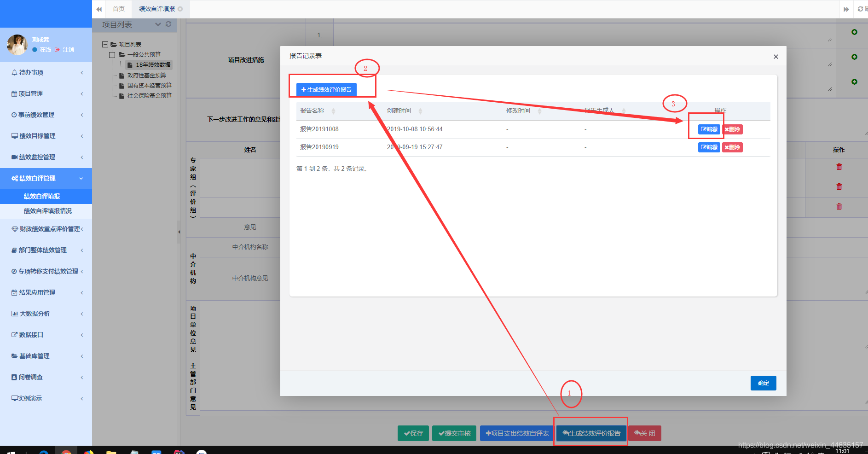This screenshot has width=868, height=454.
Task: Open 专项转移支付绩效管理 in the sidebar
Action: pyautogui.click(x=46, y=271)
